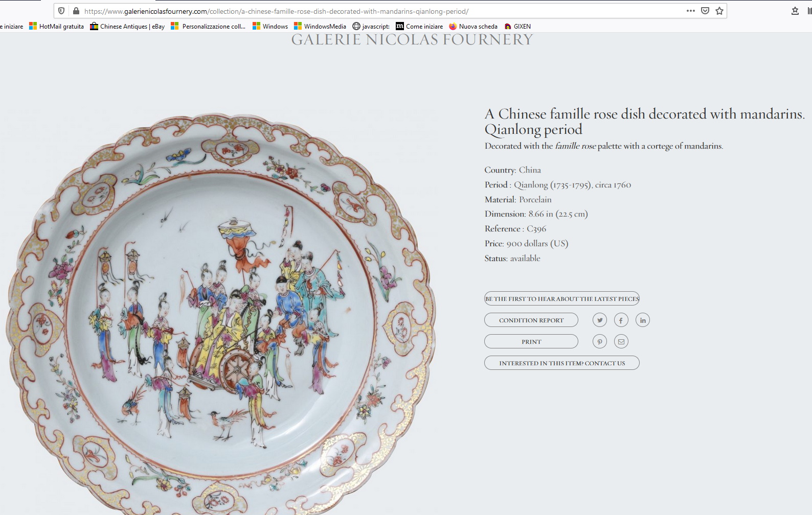Image resolution: width=812 pixels, height=515 pixels.
Task: Open the HotMail gratuita bookmark
Action: (x=56, y=27)
